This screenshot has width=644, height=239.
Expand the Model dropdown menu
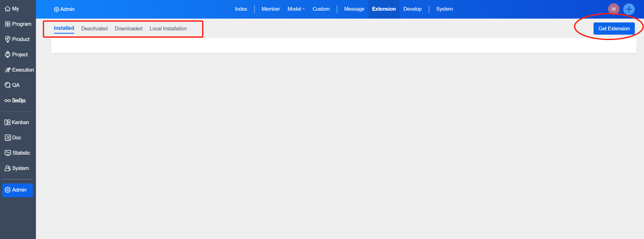pos(296,9)
